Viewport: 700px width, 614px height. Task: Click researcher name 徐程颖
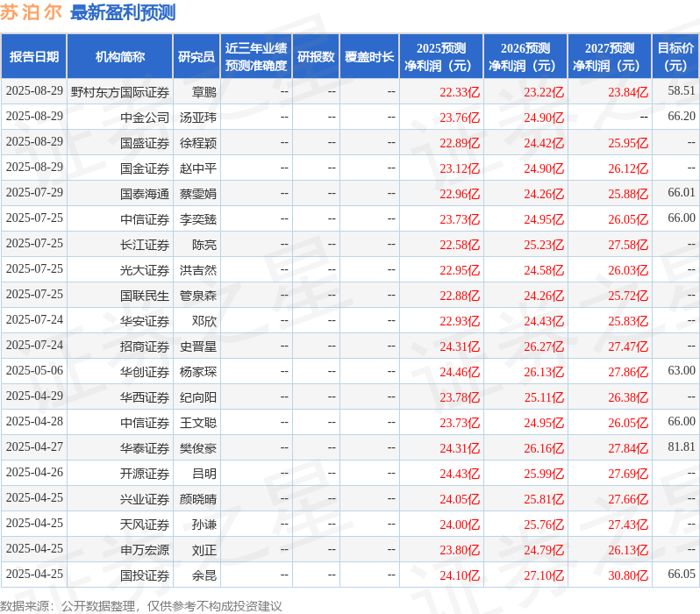197,143
